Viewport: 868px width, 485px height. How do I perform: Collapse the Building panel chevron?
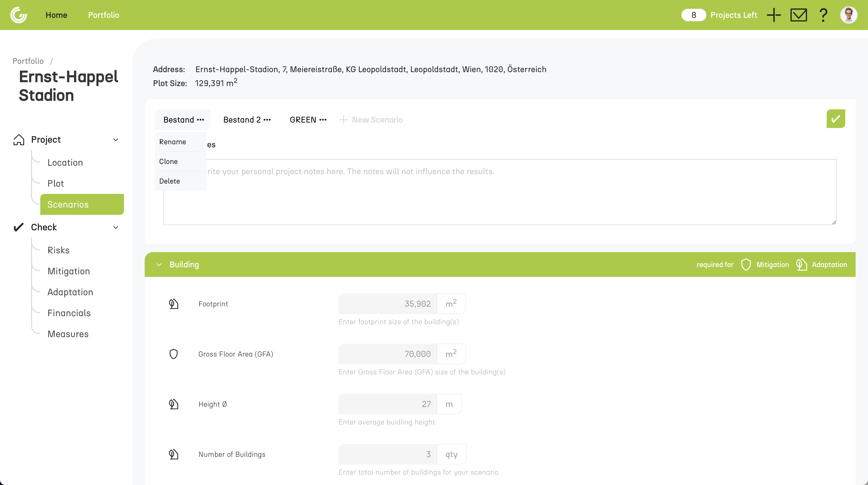tap(159, 264)
